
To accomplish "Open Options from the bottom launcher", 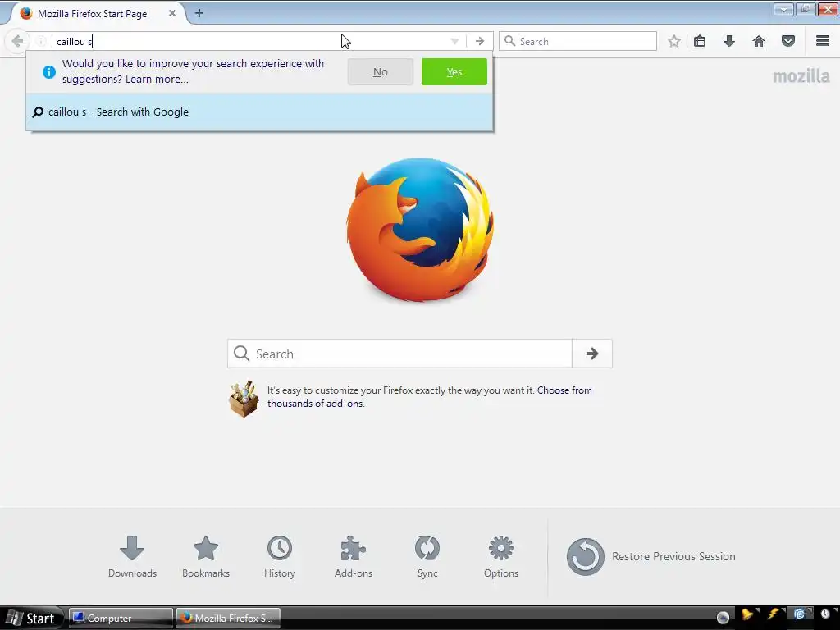I will coord(501,557).
